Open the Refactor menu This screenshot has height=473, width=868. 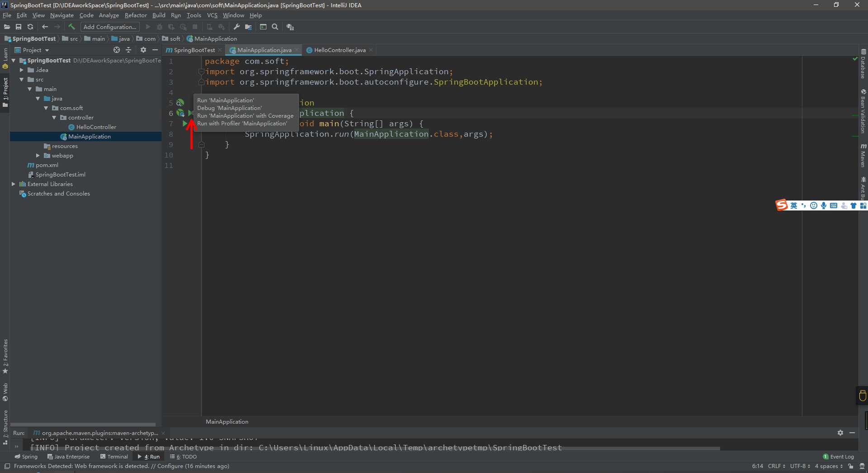(136, 15)
